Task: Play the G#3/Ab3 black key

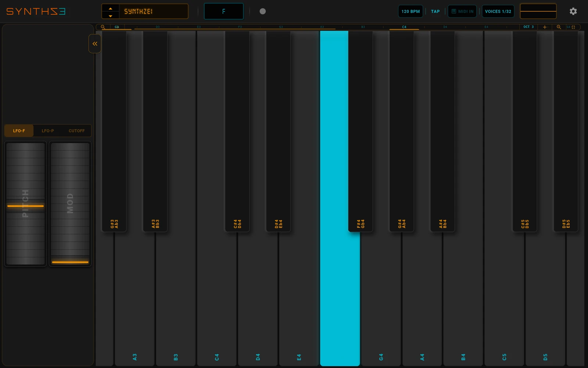Action: click(114, 131)
